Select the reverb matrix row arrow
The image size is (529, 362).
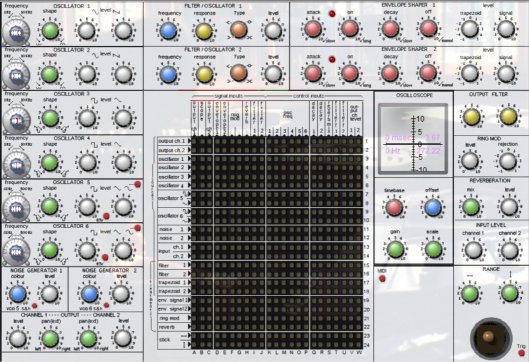[x=190, y=327]
